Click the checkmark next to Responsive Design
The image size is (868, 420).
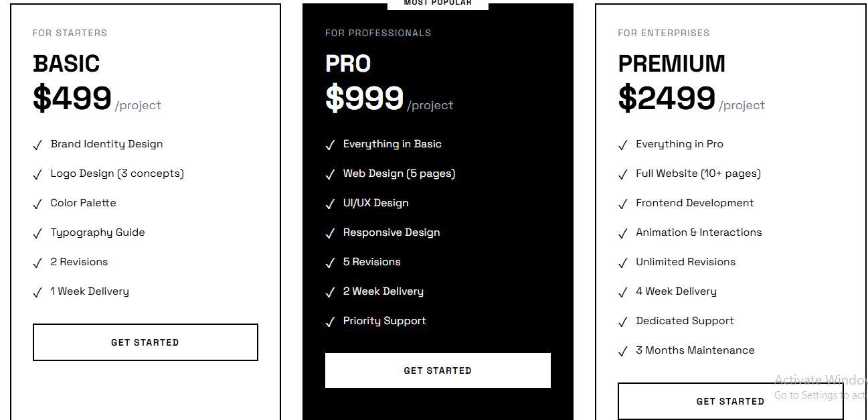330,233
